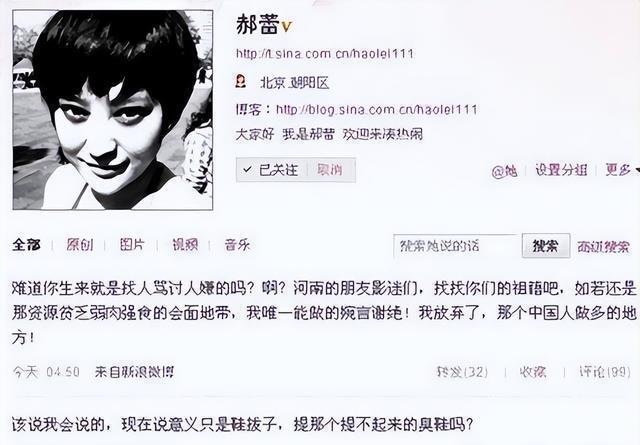Click the @她 mention link
Viewport: 640px width, 445px height.
[504, 171]
